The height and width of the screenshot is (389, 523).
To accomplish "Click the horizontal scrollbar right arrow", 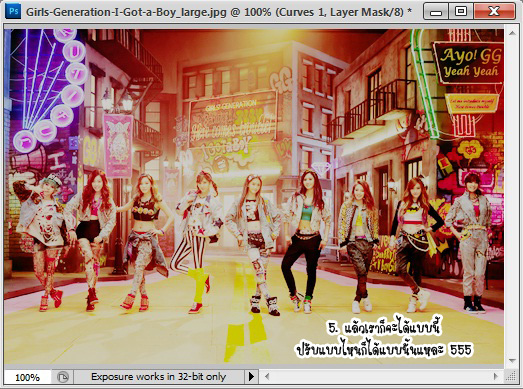I will tap(496, 377).
